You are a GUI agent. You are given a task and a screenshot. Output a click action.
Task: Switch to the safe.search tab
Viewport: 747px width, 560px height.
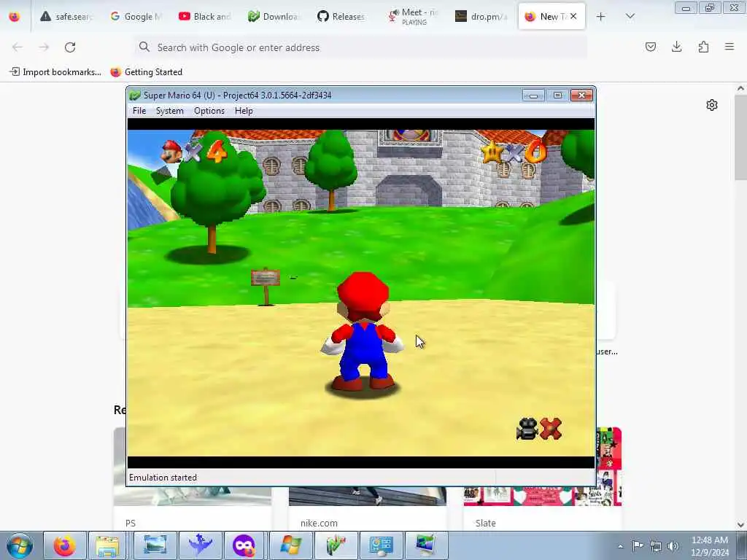point(66,17)
